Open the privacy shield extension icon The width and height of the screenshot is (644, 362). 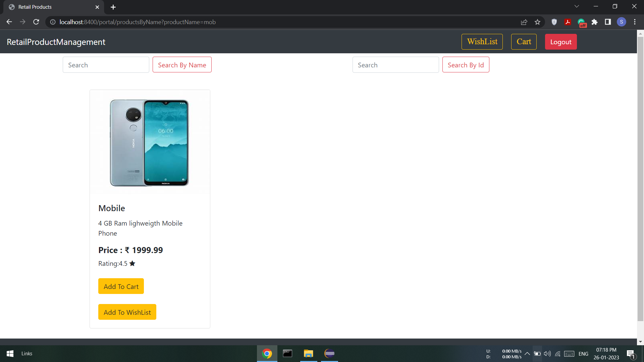pyautogui.click(x=554, y=22)
